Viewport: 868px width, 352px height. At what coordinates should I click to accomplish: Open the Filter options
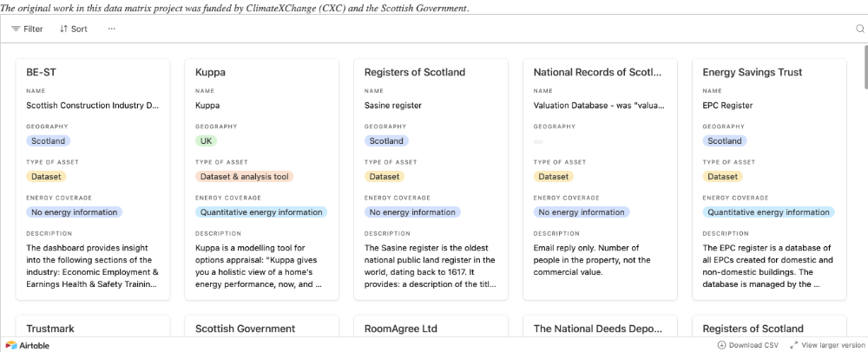point(27,29)
